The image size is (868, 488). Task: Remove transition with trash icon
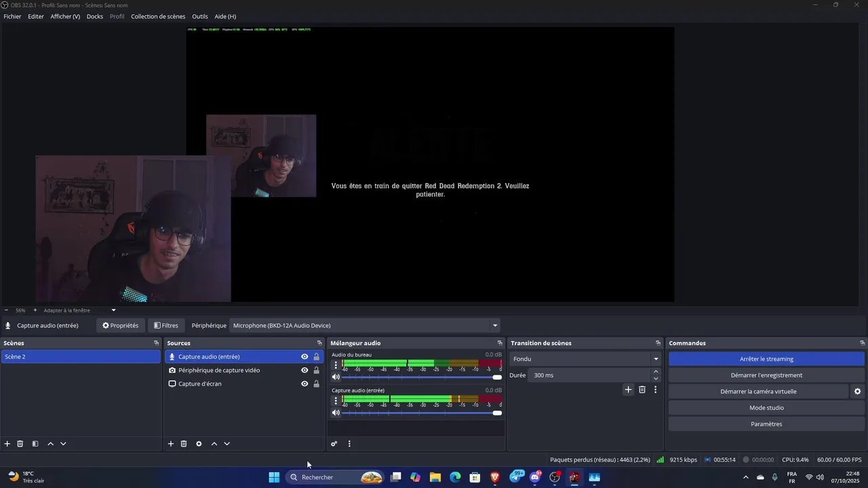[x=642, y=390]
